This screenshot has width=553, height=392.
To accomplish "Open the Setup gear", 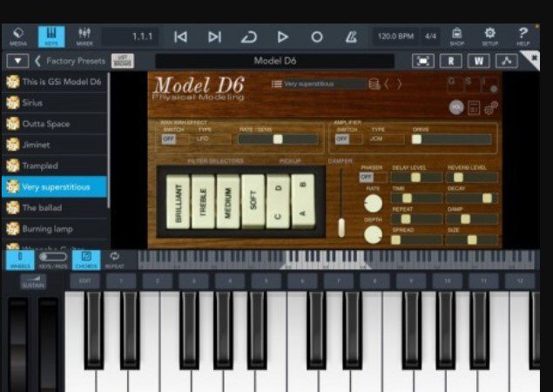I will 490,37.
